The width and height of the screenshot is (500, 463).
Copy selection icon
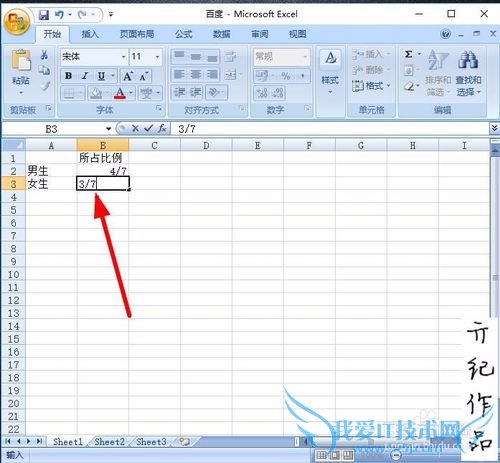coord(44,70)
